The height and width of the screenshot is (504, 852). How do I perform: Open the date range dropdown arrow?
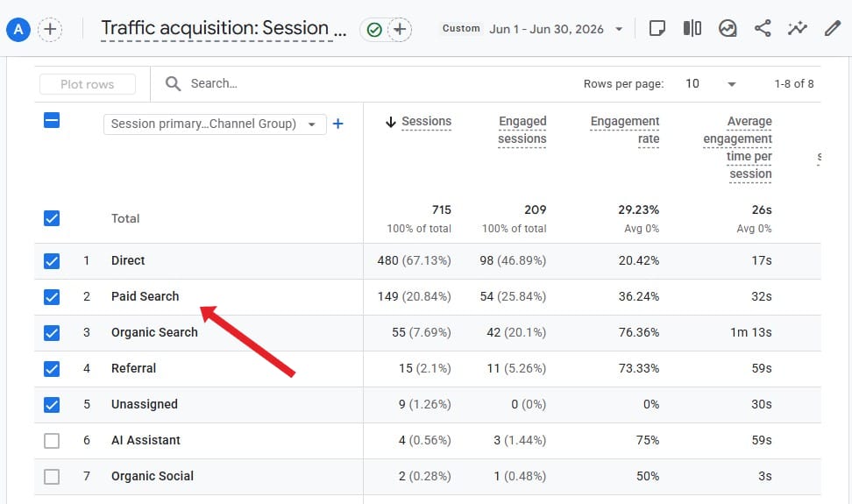click(x=619, y=29)
